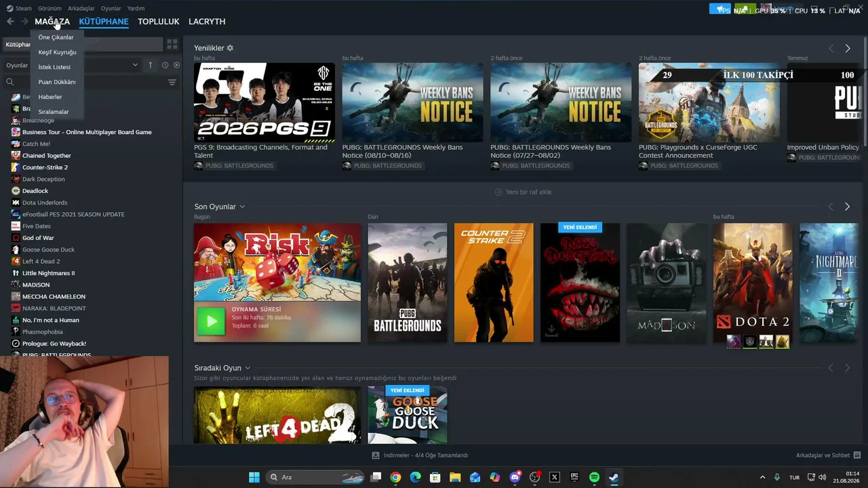Click Steam icon in the taskbar
This screenshot has height=488, width=868.
[x=614, y=477]
